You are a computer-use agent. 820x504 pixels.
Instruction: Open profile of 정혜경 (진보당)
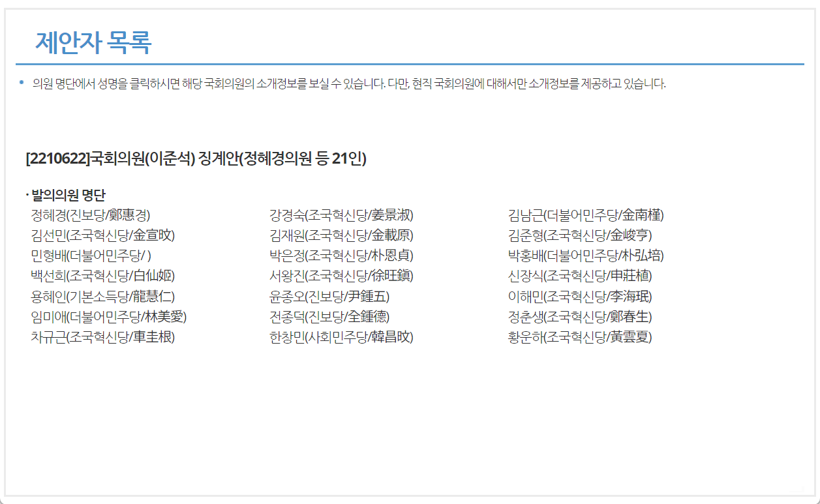[91, 215]
